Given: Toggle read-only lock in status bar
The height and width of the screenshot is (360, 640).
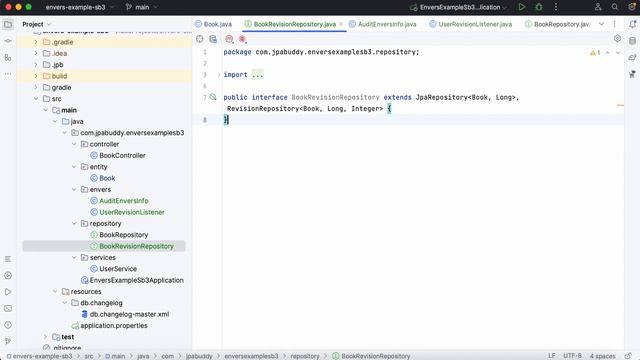Looking at the screenshot, I should [x=628, y=356].
